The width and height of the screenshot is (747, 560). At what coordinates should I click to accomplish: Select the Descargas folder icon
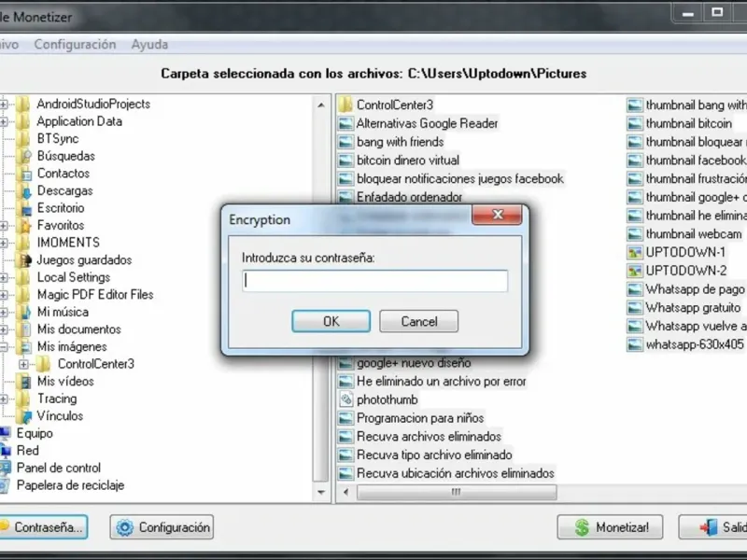pyautogui.click(x=23, y=190)
